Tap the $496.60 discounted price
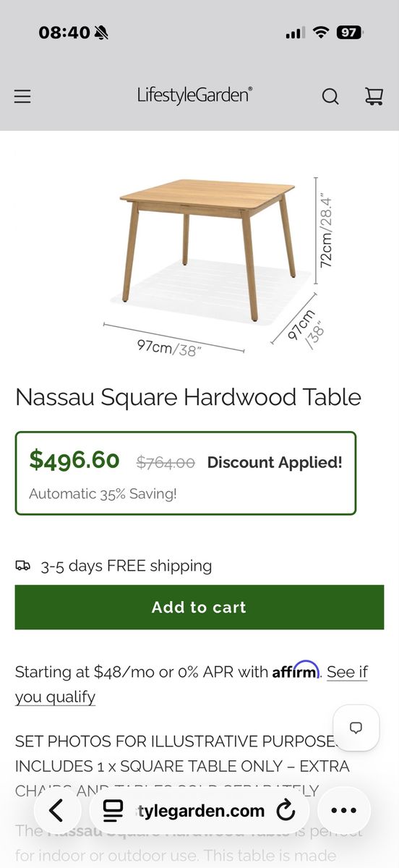 [74, 460]
